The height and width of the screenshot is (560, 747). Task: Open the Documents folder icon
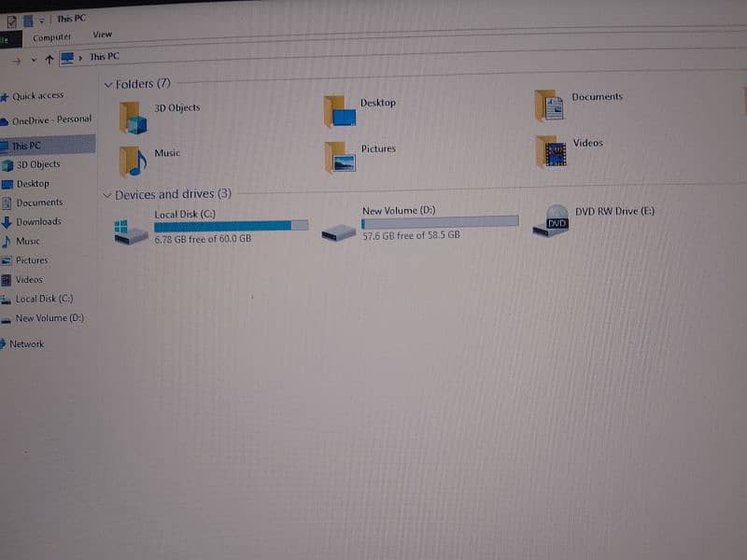point(549,105)
